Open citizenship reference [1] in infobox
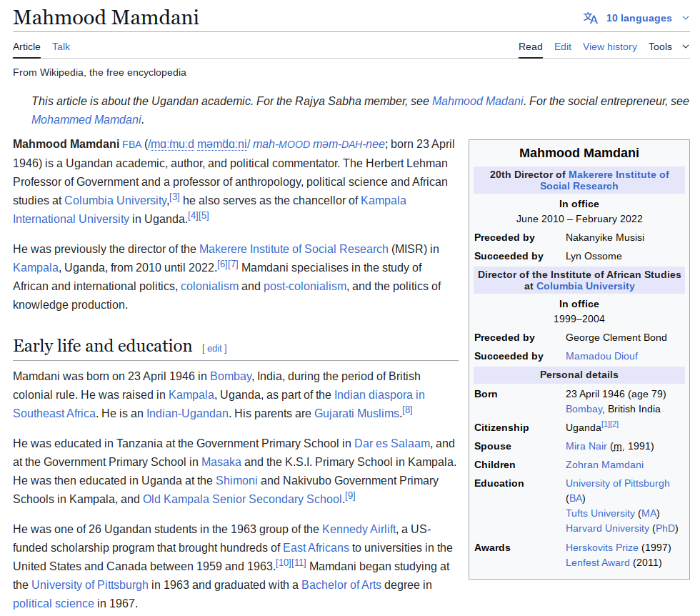700x616 pixels. [x=606, y=424]
